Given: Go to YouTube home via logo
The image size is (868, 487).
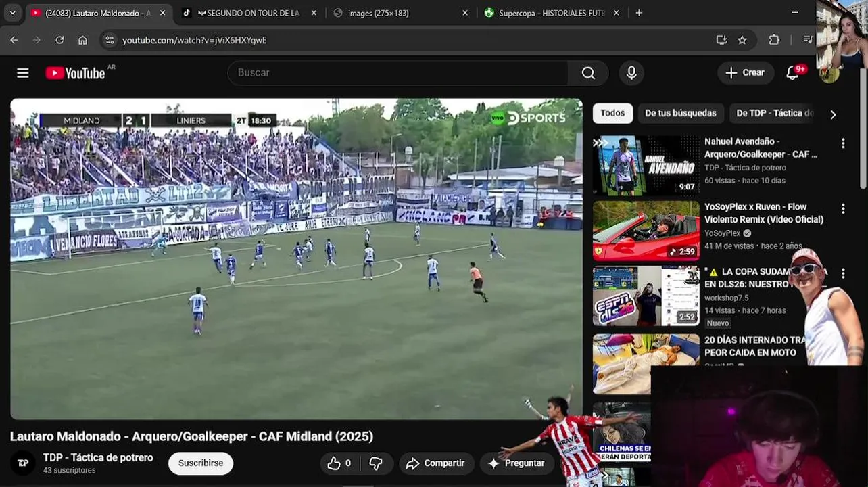Looking at the screenshot, I should [75, 73].
